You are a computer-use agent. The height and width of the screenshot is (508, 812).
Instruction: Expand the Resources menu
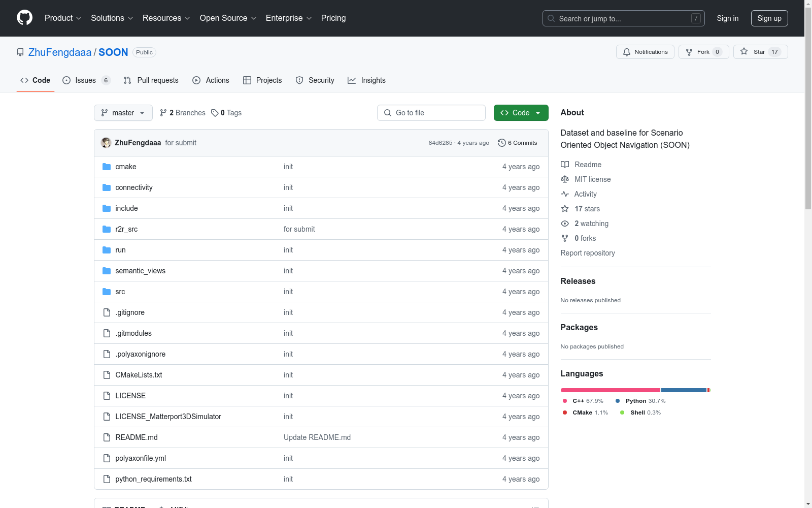coord(166,18)
